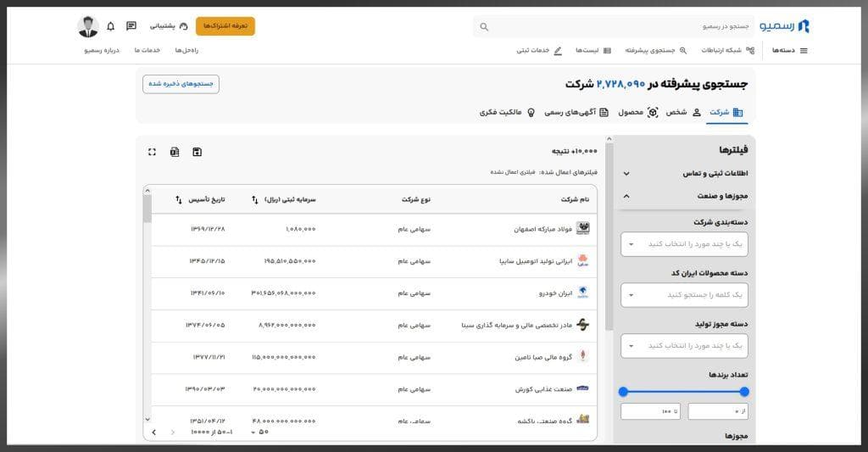868x452 pixels.
Task: Click the سایپا company logo
Action: (x=583, y=260)
